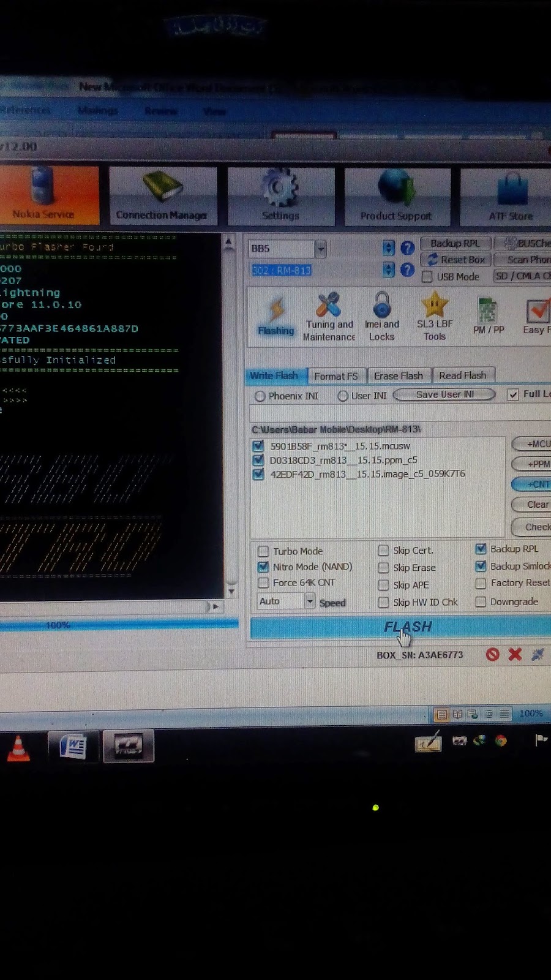Toggle Full Log checkbox
The width and height of the screenshot is (551, 980).
pos(513,394)
